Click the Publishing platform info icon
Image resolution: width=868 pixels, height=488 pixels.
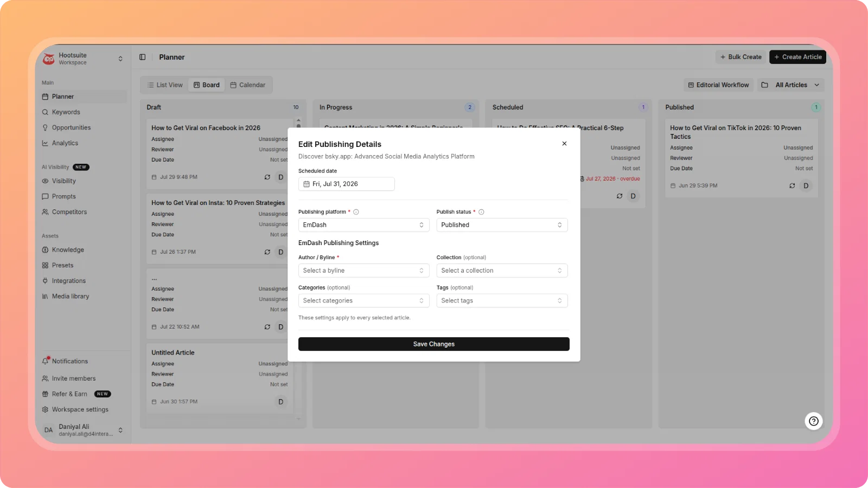pos(356,212)
